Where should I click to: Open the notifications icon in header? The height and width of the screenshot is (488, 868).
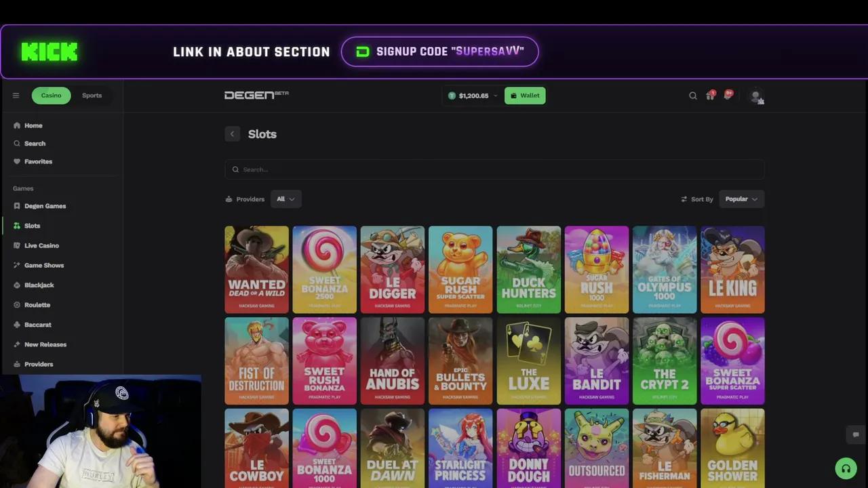[x=728, y=95]
